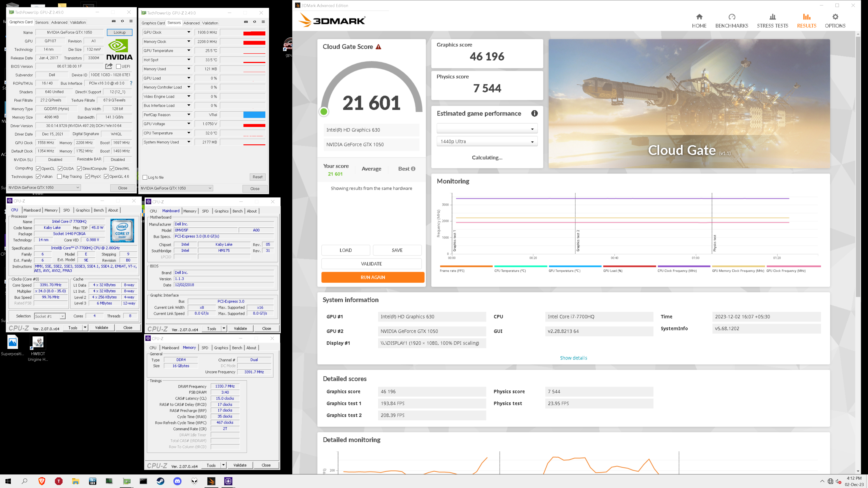Open the foobar2000 alien icon on the taskbar
The image size is (868, 488).
194,481
